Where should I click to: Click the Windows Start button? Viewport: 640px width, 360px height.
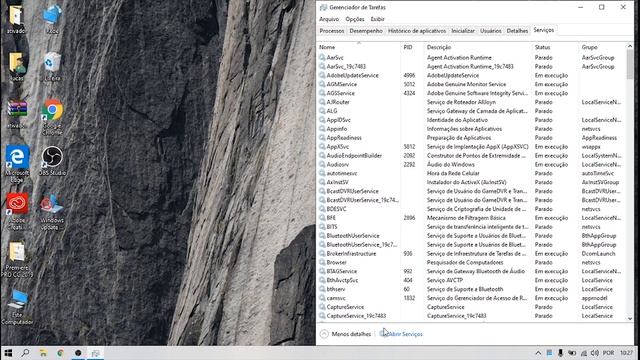point(8,353)
